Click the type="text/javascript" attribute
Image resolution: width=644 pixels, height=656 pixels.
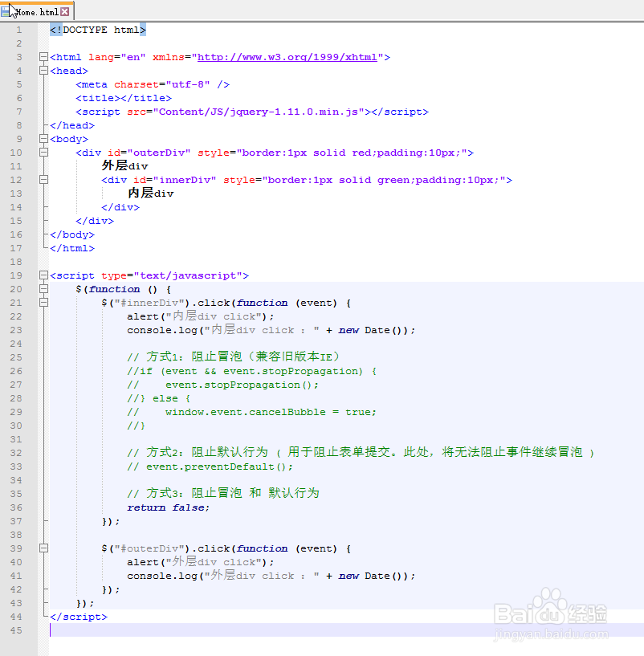coord(172,275)
